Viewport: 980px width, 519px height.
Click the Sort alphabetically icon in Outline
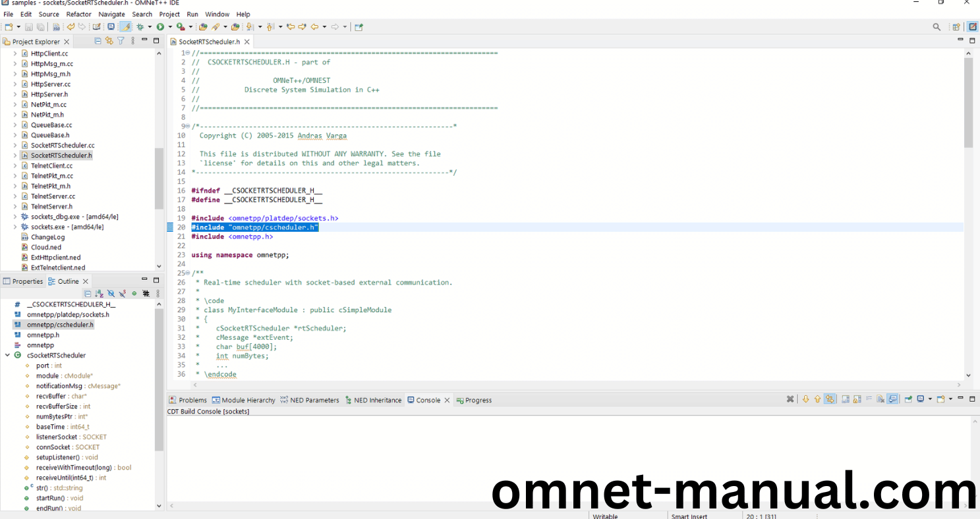tap(99, 293)
